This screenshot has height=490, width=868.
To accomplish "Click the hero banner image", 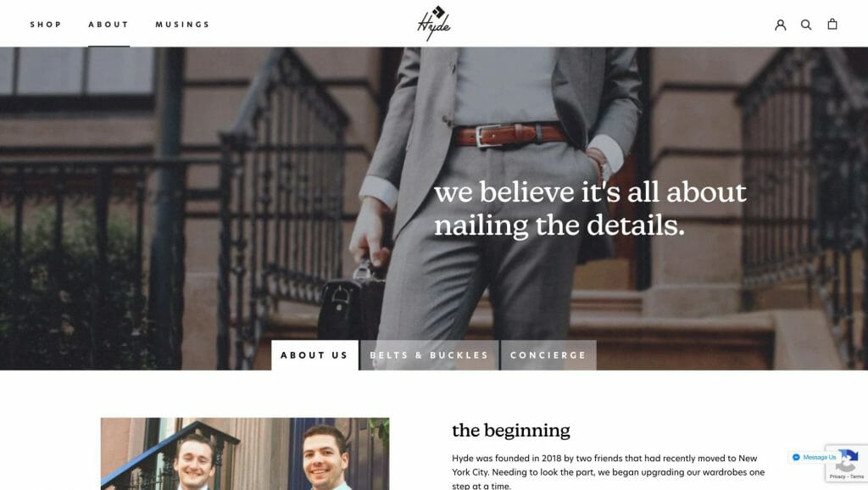I will (x=434, y=209).
